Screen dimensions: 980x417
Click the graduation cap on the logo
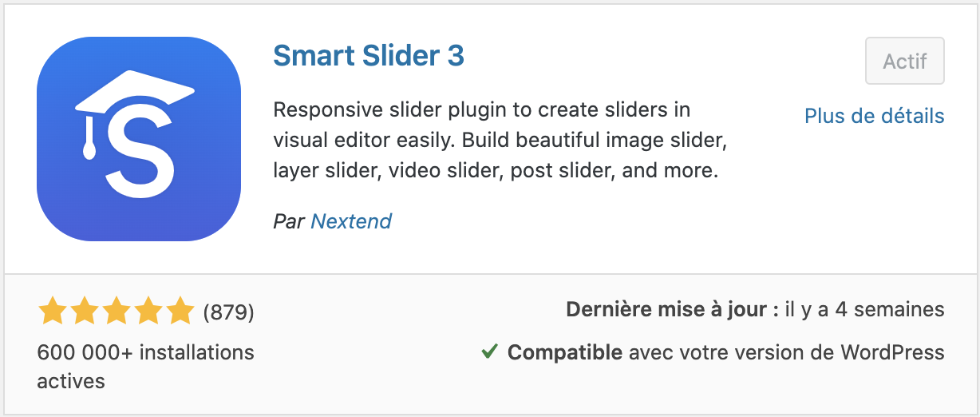[x=134, y=93]
